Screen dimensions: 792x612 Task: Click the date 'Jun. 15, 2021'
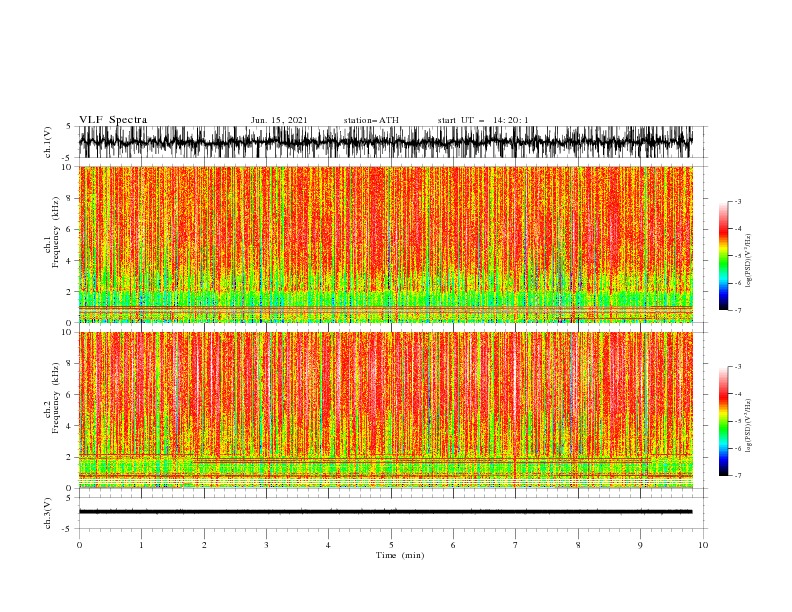point(279,120)
